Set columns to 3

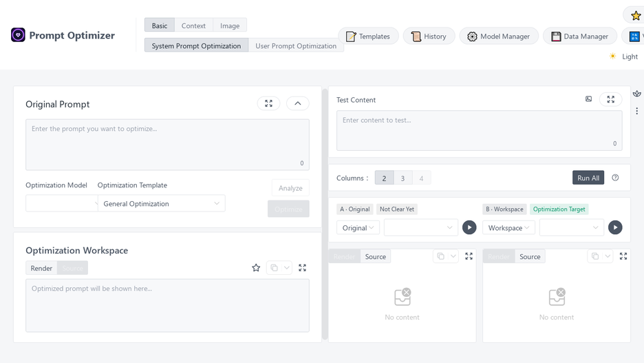tap(402, 178)
